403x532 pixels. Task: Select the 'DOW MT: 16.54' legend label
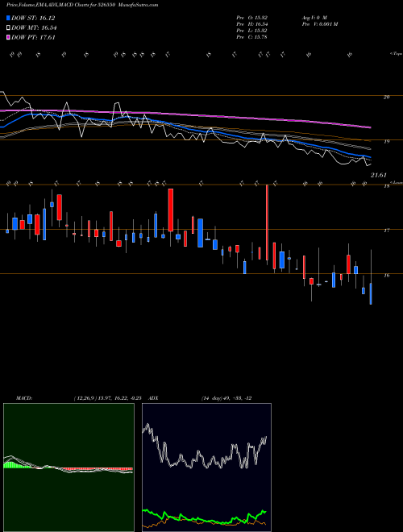[x=34, y=28]
